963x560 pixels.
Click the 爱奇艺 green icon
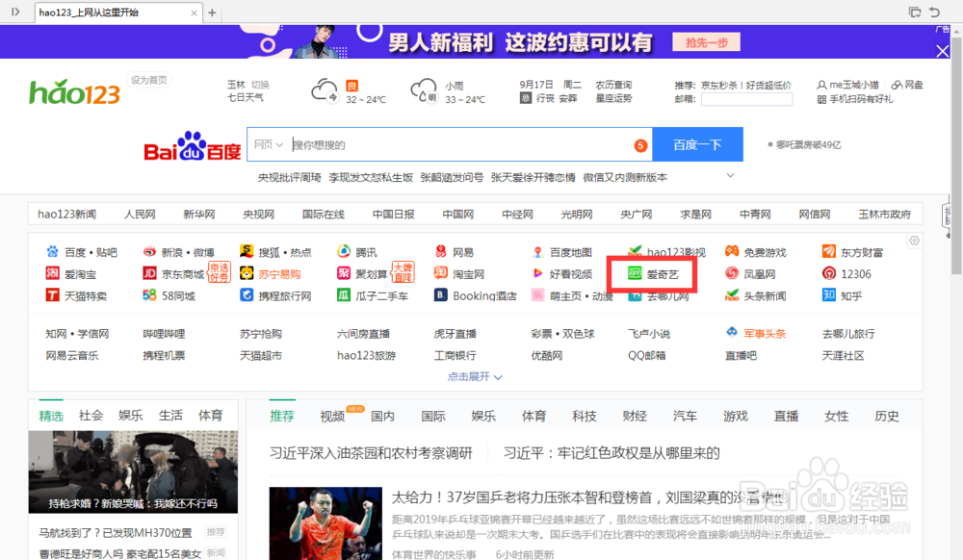[635, 273]
